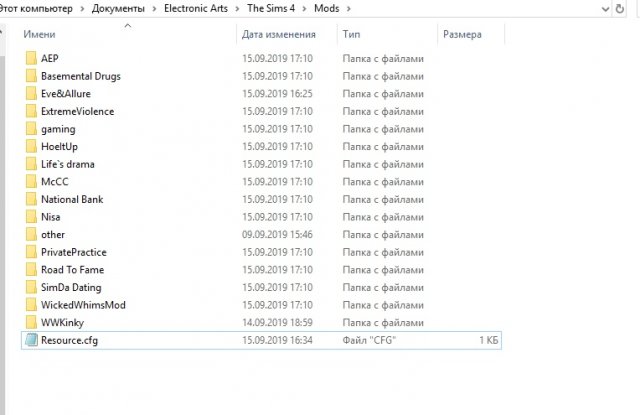Click the Road To Fame folder icon
Screen dimensions: 640x415
(31, 270)
